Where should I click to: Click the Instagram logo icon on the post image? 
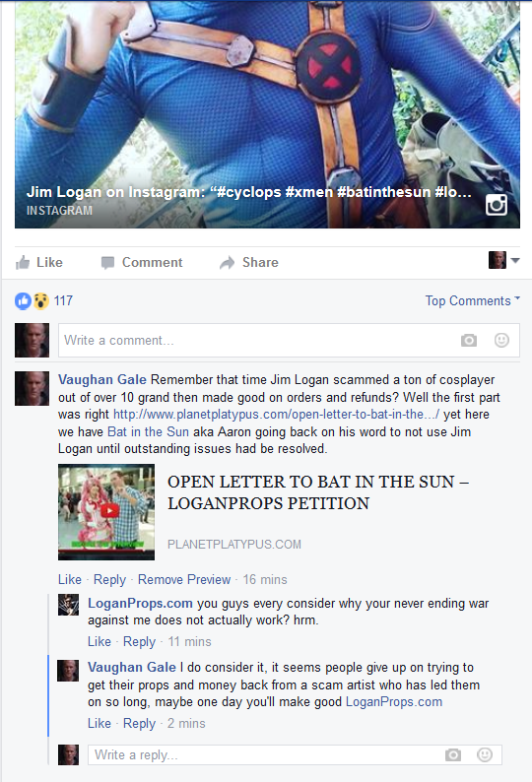click(x=497, y=205)
